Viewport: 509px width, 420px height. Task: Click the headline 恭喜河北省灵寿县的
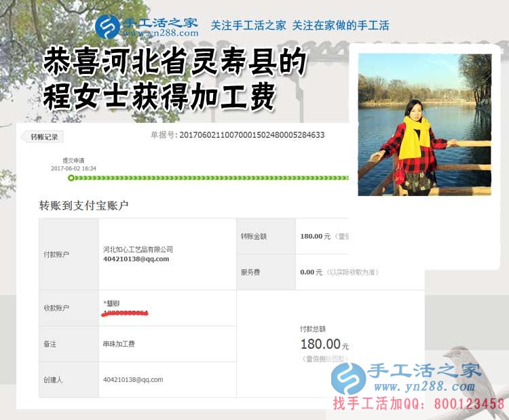pos(174,62)
